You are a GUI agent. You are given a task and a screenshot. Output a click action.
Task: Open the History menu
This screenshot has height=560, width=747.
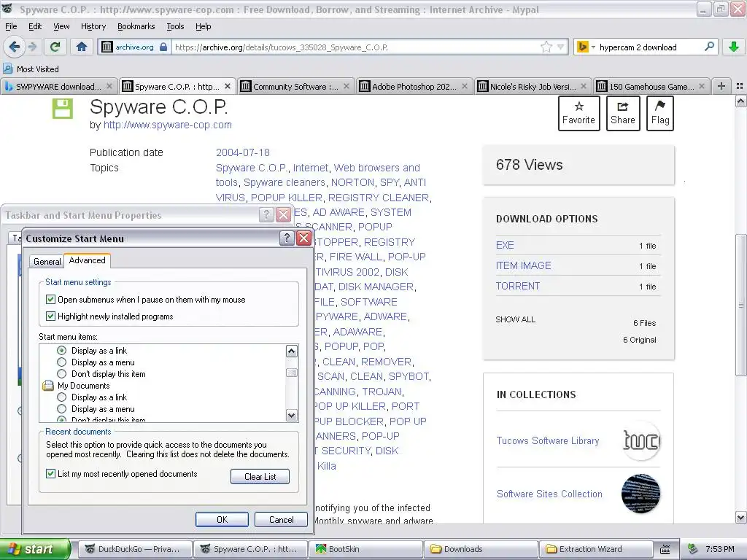pyautogui.click(x=93, y=26)
